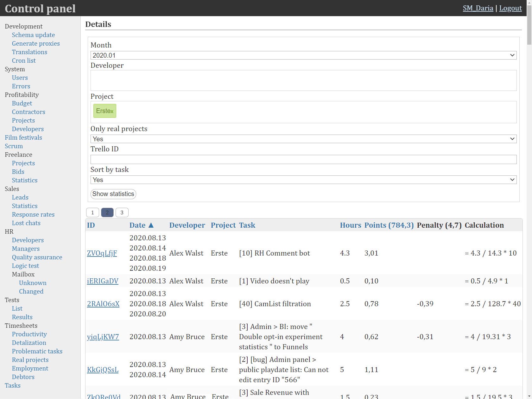The height and width of the screenshot is (399, 532).
Task: Expand the Only real projects dropdown
Action: [303, 139]
